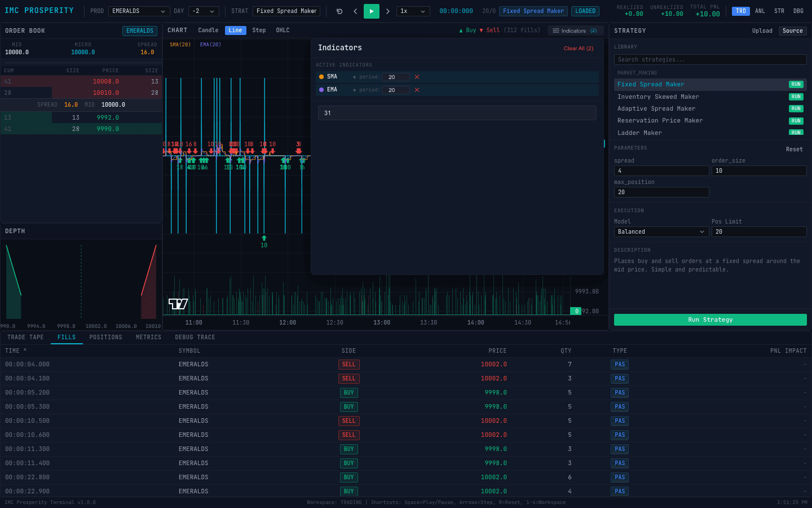812x508 pixels.
Task: Toggle the Indicators panel button
Action: [575, 31]
